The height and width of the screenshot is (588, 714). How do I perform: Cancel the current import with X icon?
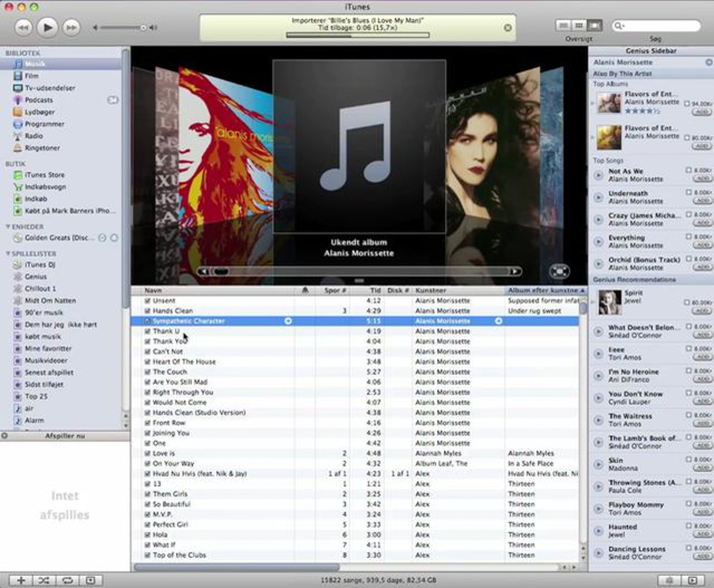click(x=508, y=28)
